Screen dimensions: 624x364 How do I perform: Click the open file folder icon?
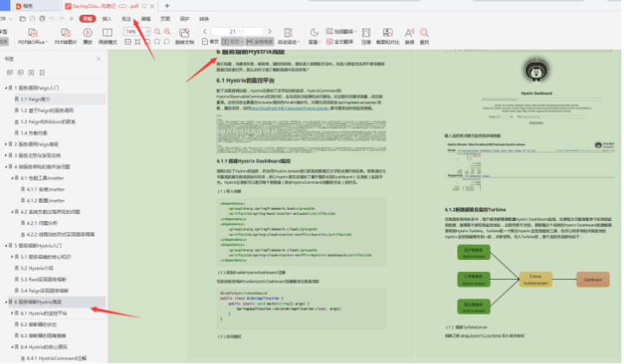(23, 19)
